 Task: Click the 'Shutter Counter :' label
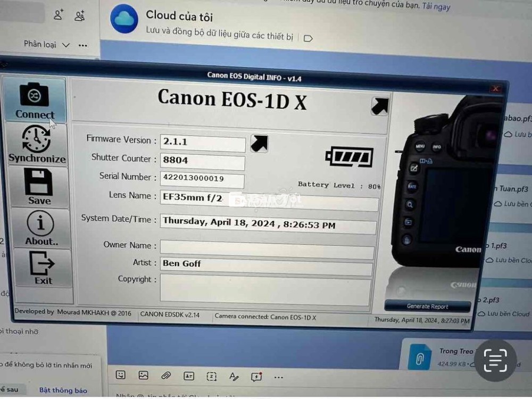(124, 158)
